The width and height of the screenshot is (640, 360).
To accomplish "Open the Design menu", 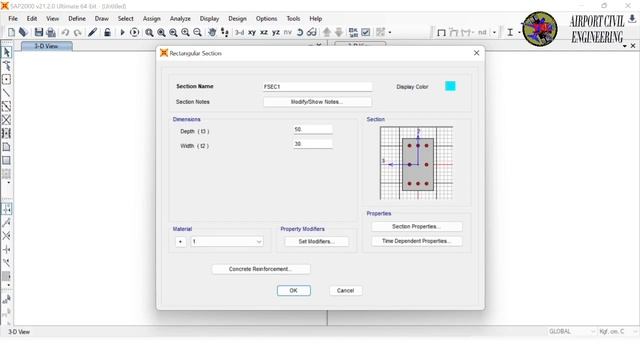I will pos(237,19).
